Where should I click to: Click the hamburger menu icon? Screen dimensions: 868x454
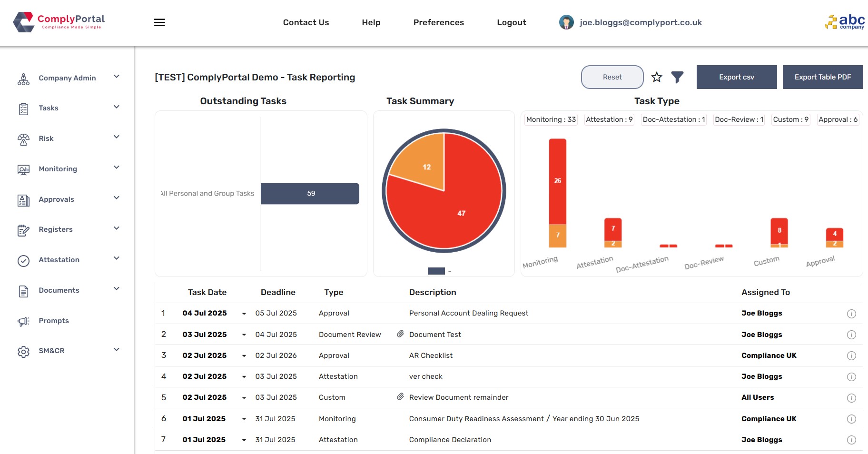pos(159,22)
